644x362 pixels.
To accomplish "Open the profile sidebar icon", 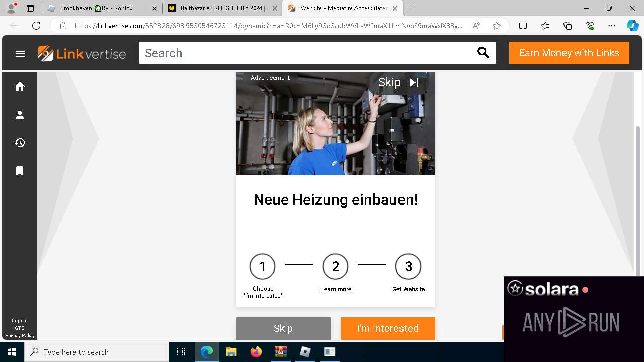I will (20, 115).
